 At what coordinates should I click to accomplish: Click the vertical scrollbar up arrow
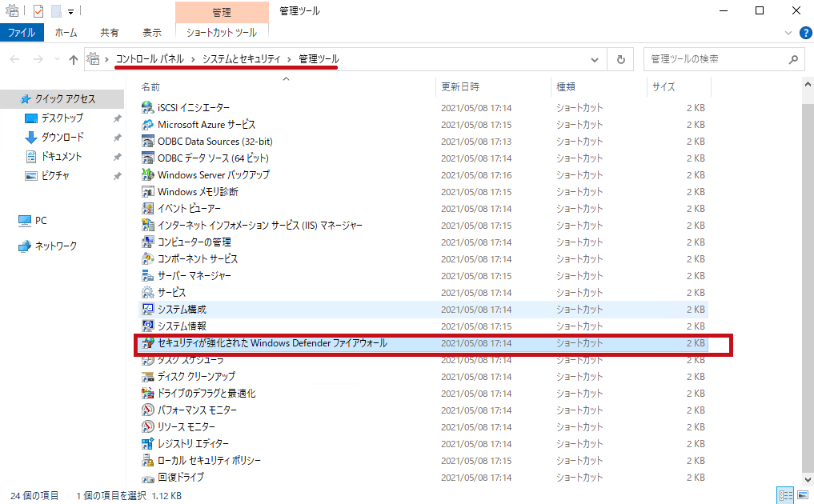(808, 83)
